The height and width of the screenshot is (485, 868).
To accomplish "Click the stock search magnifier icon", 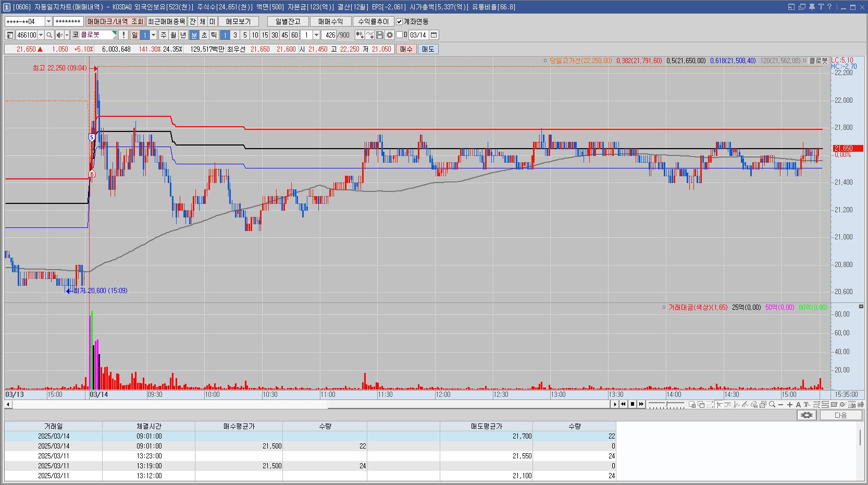I will pyautogui.click(x=49, y=35).
